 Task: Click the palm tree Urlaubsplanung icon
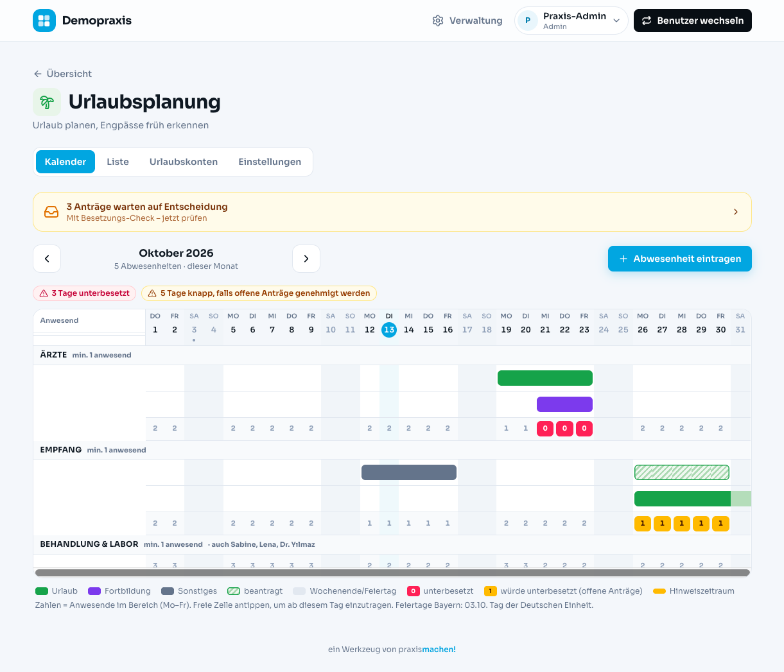coord(47,102)
